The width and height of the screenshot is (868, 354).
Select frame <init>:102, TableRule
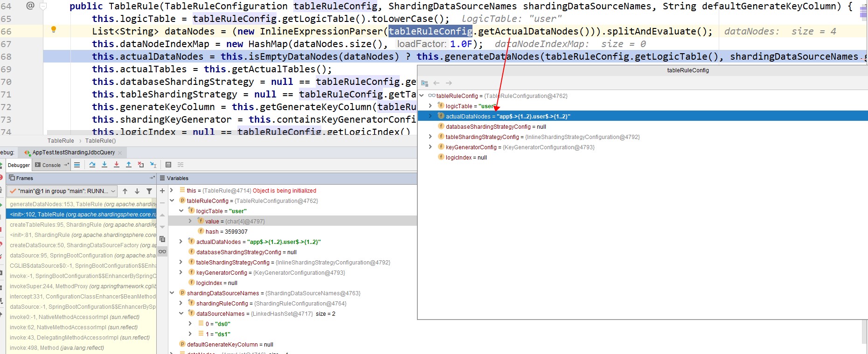(x=81, y=215)
